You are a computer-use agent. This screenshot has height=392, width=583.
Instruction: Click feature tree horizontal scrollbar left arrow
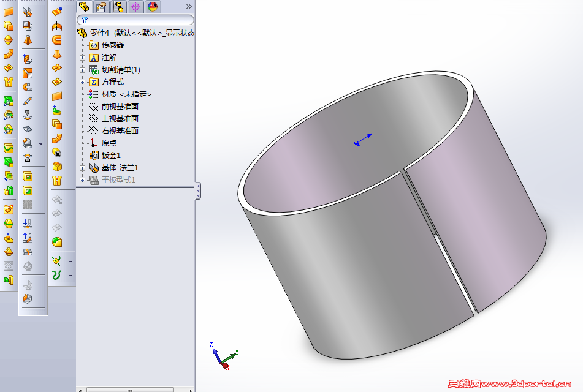tap(80, 390)
